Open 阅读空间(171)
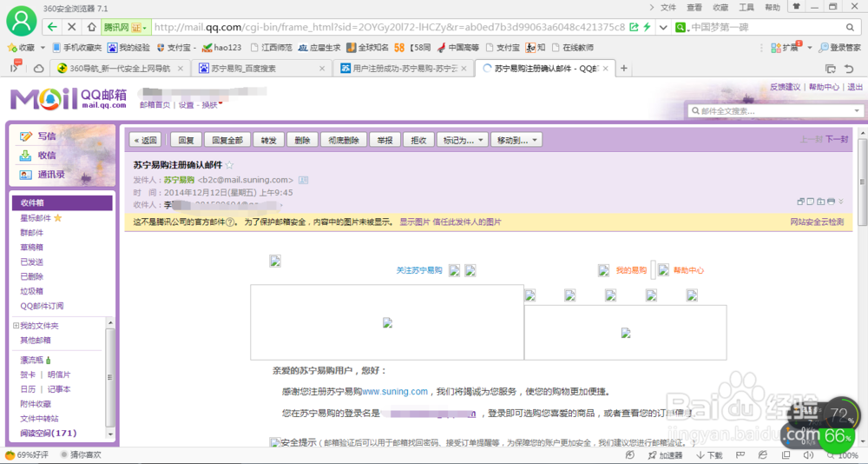Image resolution: width=868 pixels, height=464 pixels. click(x=49, y=434)
